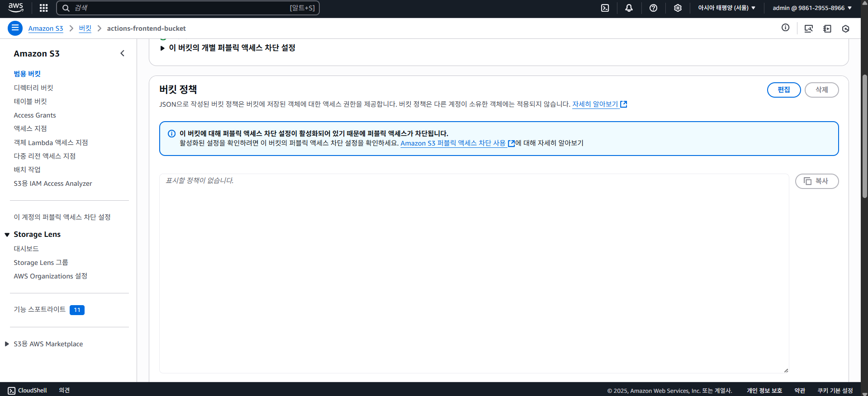Viewport: 868px width, 396px height.
Task: Open 다중 리전 액세스 지점
Action: pos(45,156)
